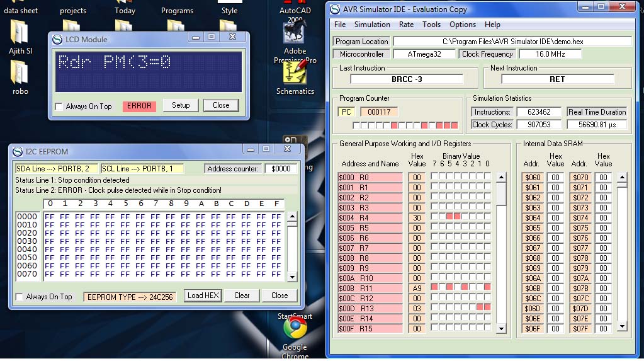Click the LCD Module window title icon
Screen dimensions: 644x361
click(57, 40)
